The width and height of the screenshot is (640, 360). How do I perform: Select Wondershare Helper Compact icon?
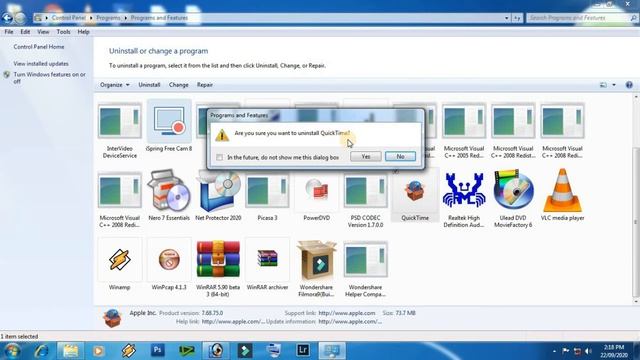tap(365, 260)
